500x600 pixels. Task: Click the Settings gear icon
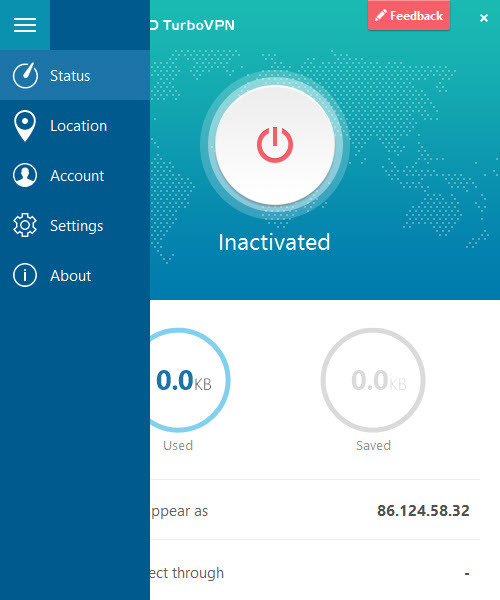[x=25, y=225]
